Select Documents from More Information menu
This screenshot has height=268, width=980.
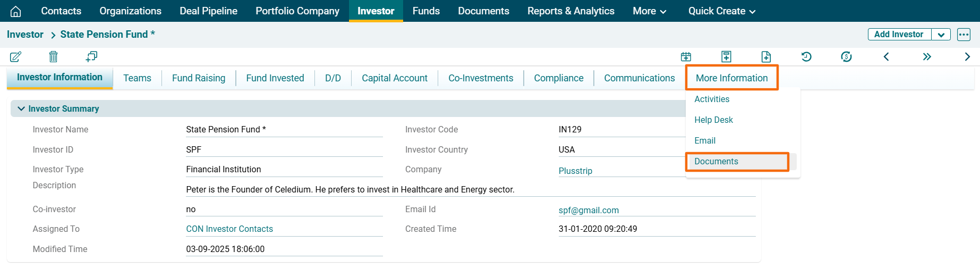(716, 162)
